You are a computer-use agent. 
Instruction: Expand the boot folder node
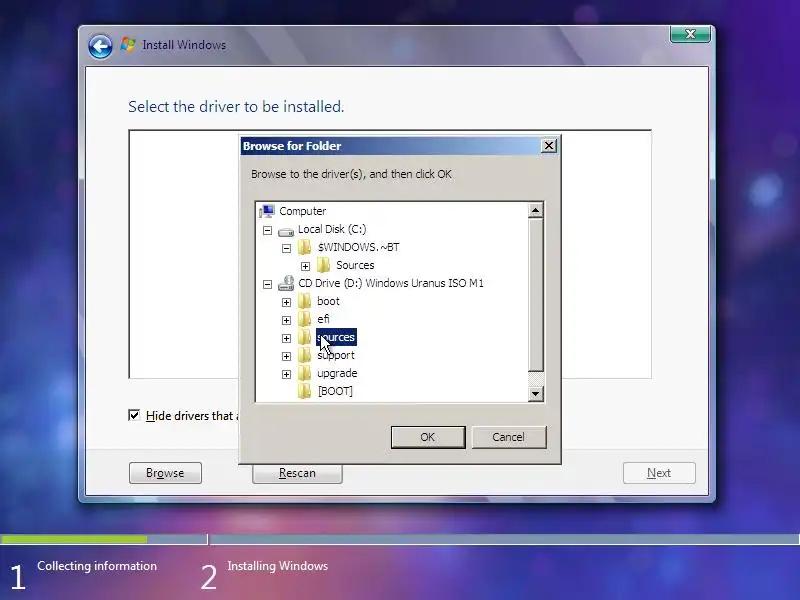[x=286, y=303]
